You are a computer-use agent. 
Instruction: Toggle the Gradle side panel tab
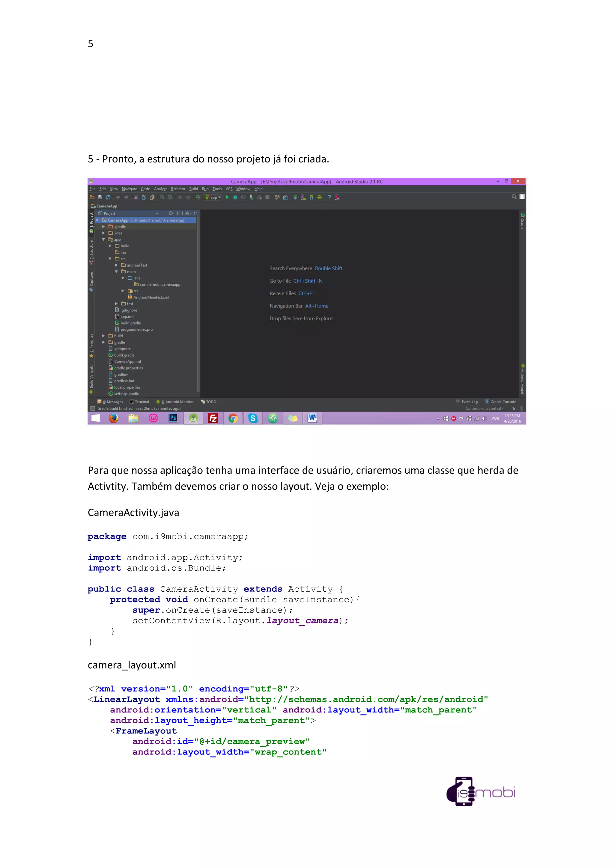pyautogui.click(x=523, y=221)
